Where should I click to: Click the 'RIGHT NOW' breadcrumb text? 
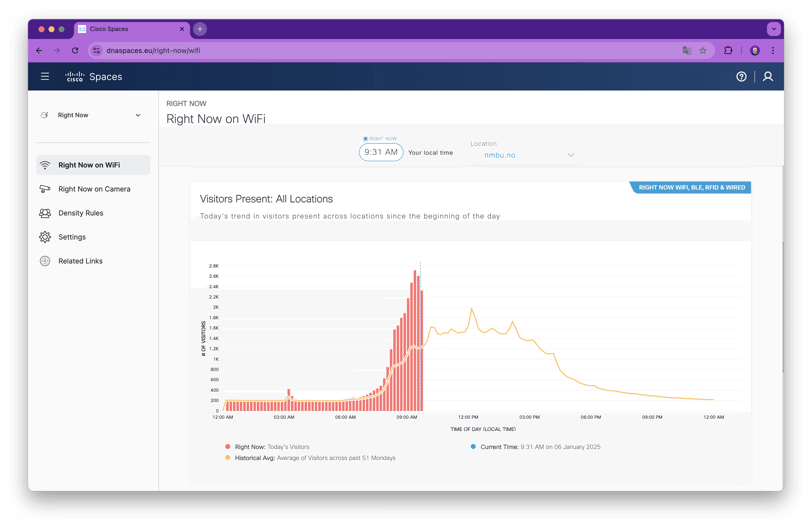pyautogui.click(x=186, y=103)
